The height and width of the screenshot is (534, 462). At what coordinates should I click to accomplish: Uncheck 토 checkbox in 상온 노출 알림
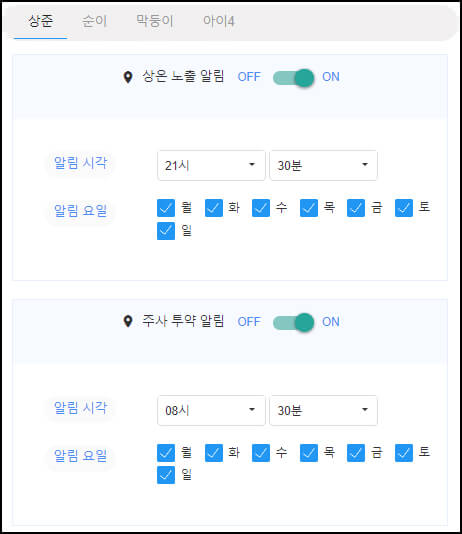pos(404,208)
